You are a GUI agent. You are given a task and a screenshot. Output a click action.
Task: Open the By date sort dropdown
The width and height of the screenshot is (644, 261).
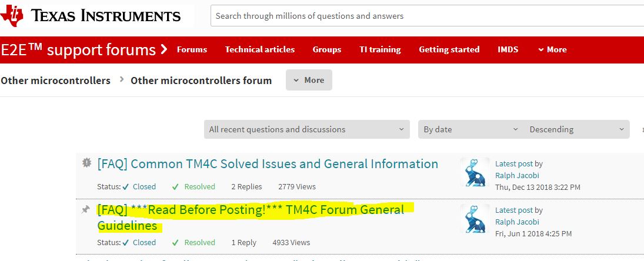click(x=471, y=129)
